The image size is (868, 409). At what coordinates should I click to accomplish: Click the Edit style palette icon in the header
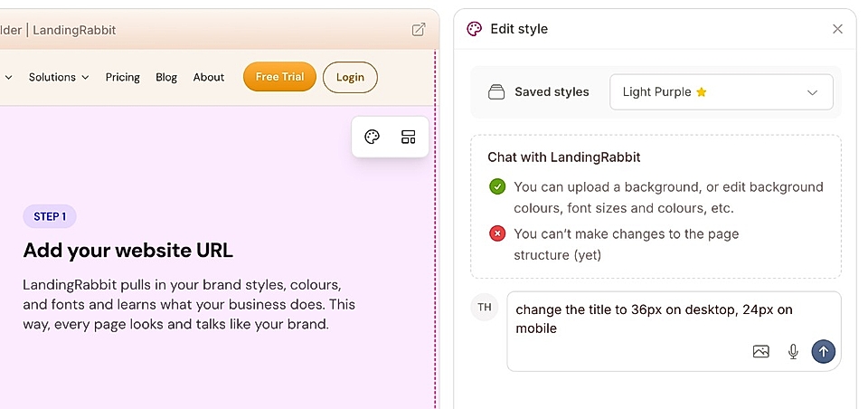pos(474,29)
